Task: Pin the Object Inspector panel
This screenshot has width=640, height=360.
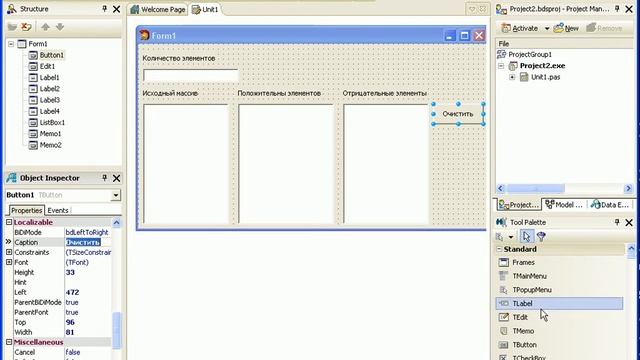Action: click(x=104, y=178)
